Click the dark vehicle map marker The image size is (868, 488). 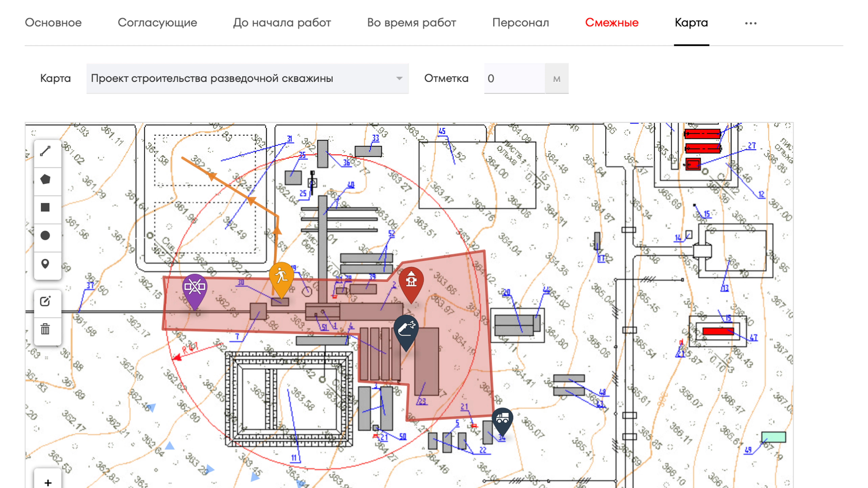pyautogui.click(x=502, y=419)
